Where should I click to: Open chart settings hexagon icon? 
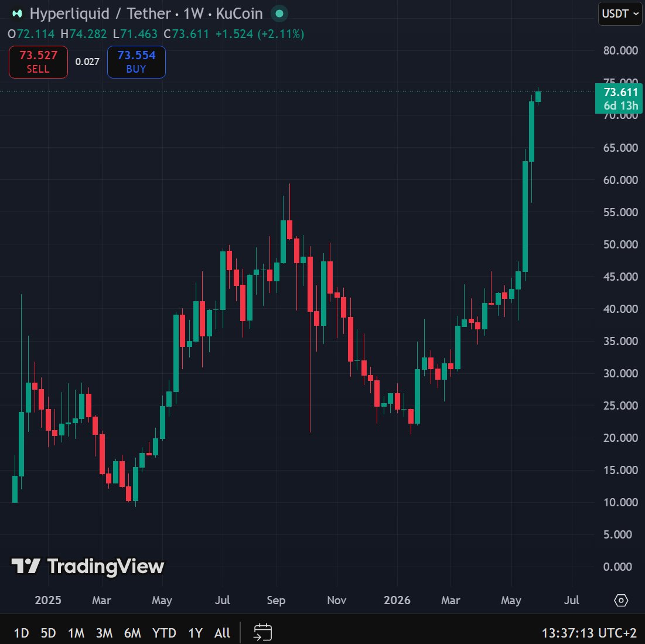tap(621, 601)
